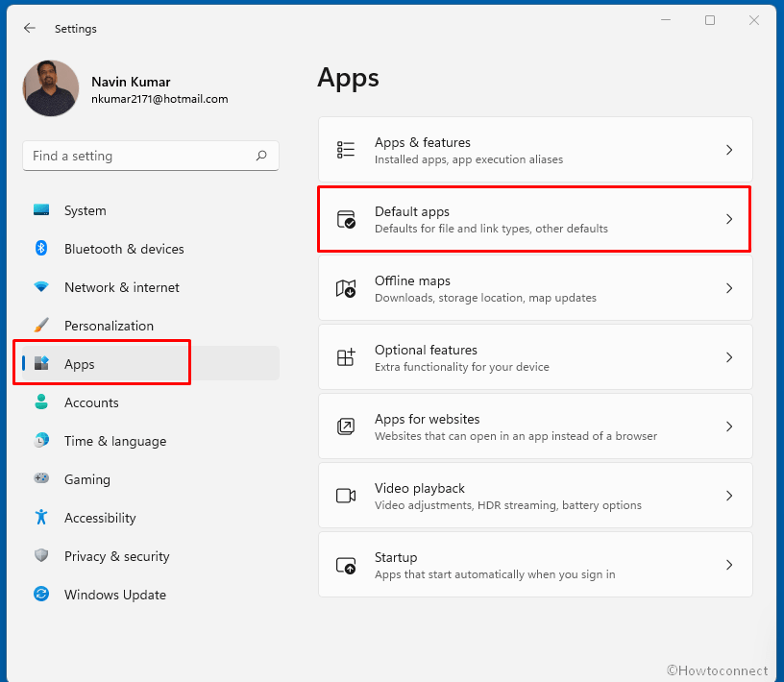Open Apps & features title text

423,142
